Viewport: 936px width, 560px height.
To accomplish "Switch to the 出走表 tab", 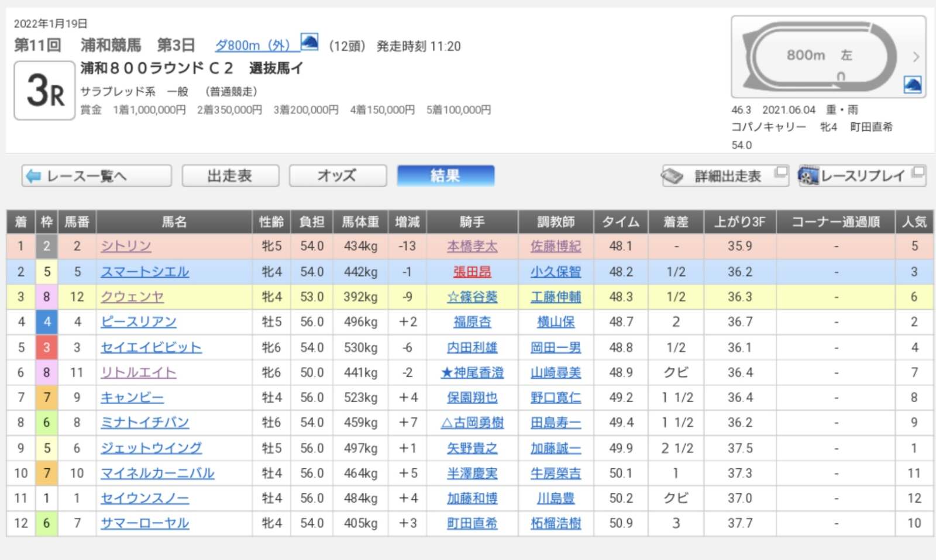I will (230, 176).
